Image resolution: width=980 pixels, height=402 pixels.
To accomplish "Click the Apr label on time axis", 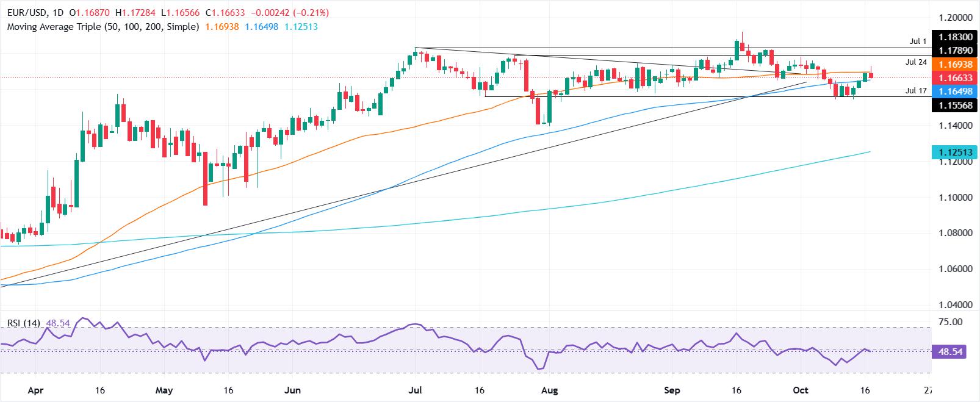I will coord(36,390).
